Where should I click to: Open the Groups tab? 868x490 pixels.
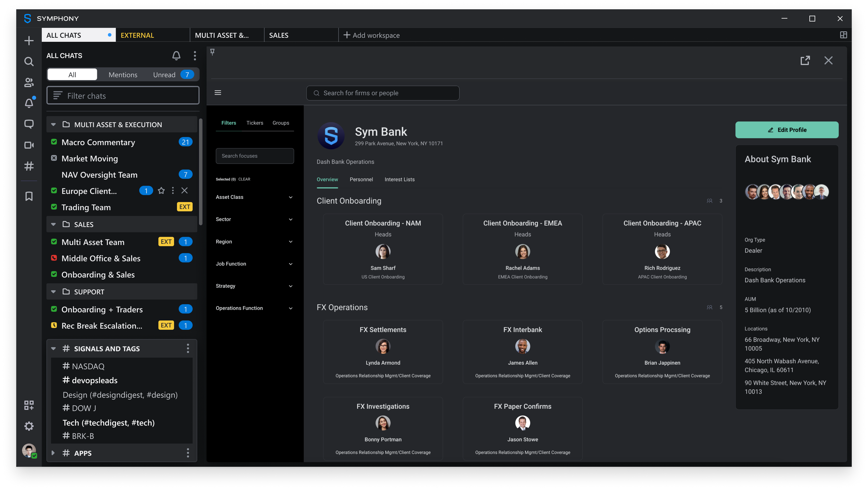coord(281,123)
